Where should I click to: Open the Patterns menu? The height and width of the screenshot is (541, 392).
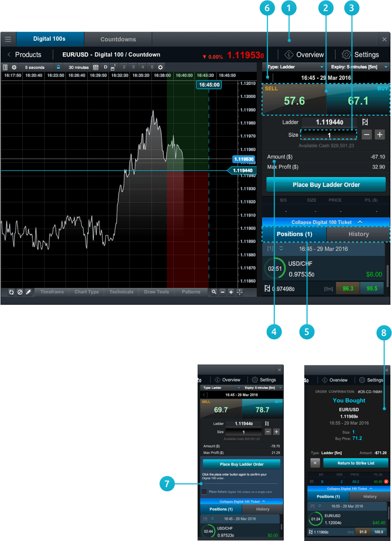pos(191,292)
